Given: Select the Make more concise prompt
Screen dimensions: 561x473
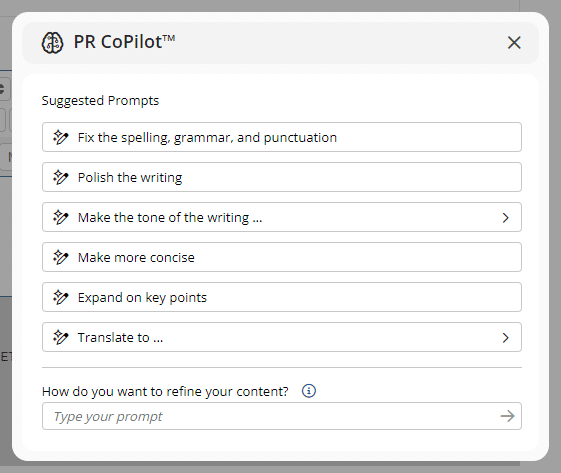Looking at the screenshot, I should 282,257.
